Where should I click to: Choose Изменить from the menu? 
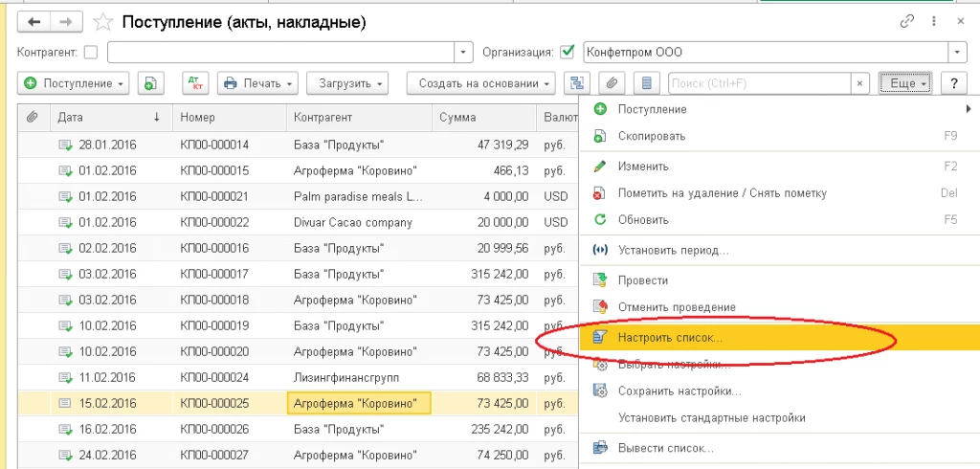click(780, 167)
